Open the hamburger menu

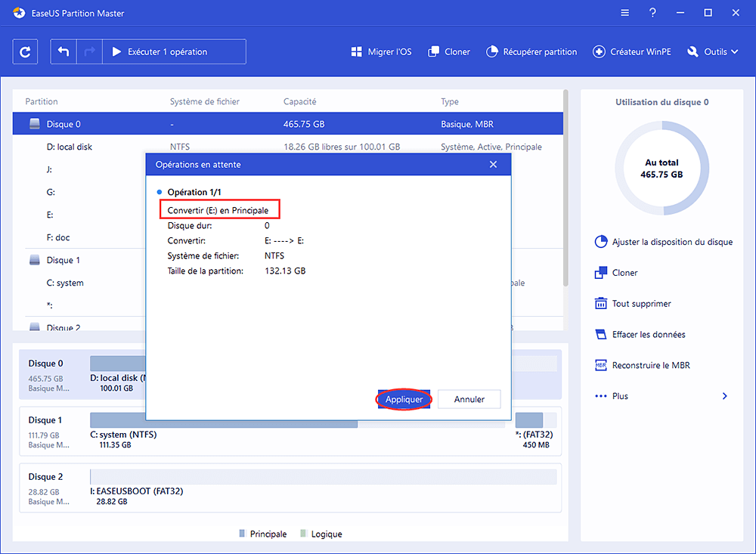point(624,13)
